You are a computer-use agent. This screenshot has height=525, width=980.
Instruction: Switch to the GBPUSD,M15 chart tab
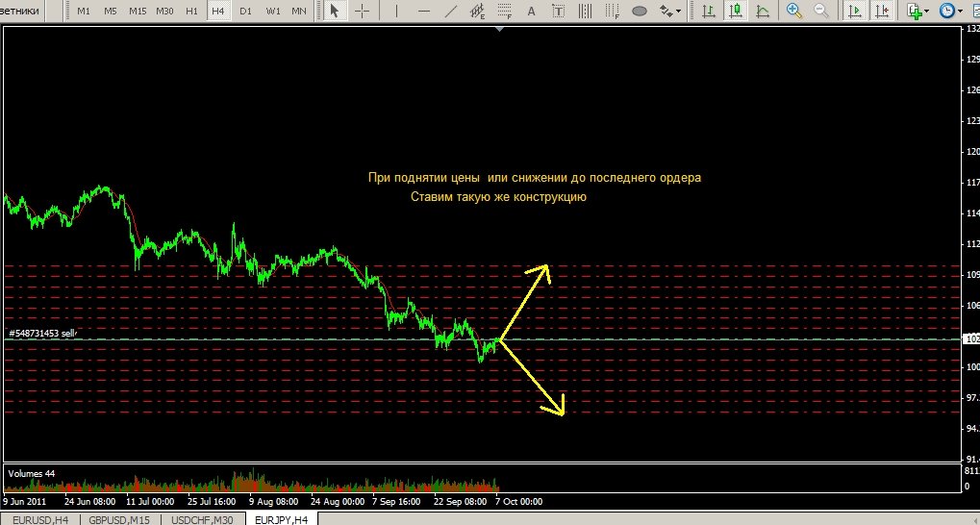tap(118, 519)
